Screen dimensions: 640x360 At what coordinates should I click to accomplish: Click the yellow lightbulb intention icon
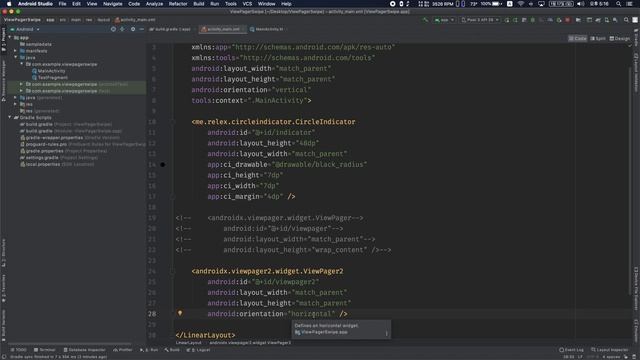click(180, 313)
